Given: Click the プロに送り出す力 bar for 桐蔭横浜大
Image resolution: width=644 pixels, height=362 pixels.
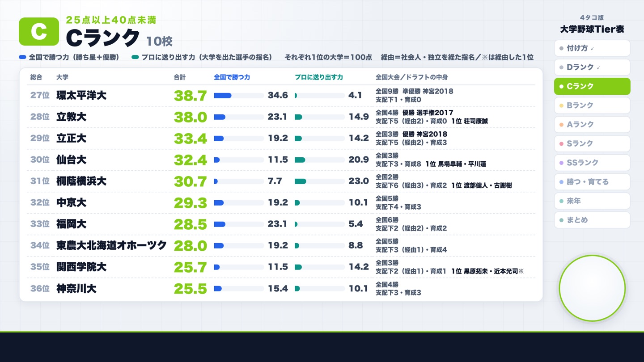Looking at the screenshot, I should click(x=320, y=181).
